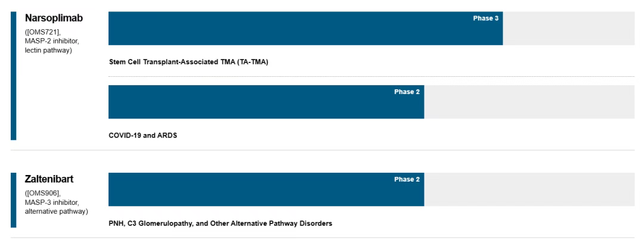Click MASP-2 inhibitor description text
The image size is (644, 243).
click(x=51, y=40)
